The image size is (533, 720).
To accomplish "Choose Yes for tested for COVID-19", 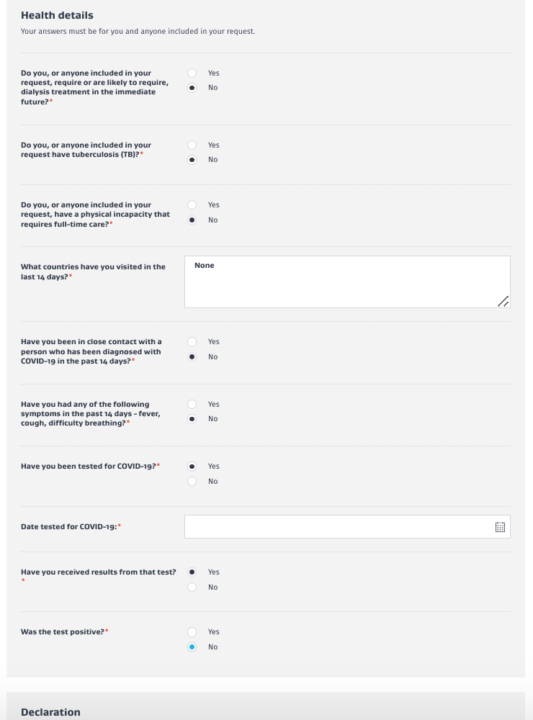I will coord(192,467).
